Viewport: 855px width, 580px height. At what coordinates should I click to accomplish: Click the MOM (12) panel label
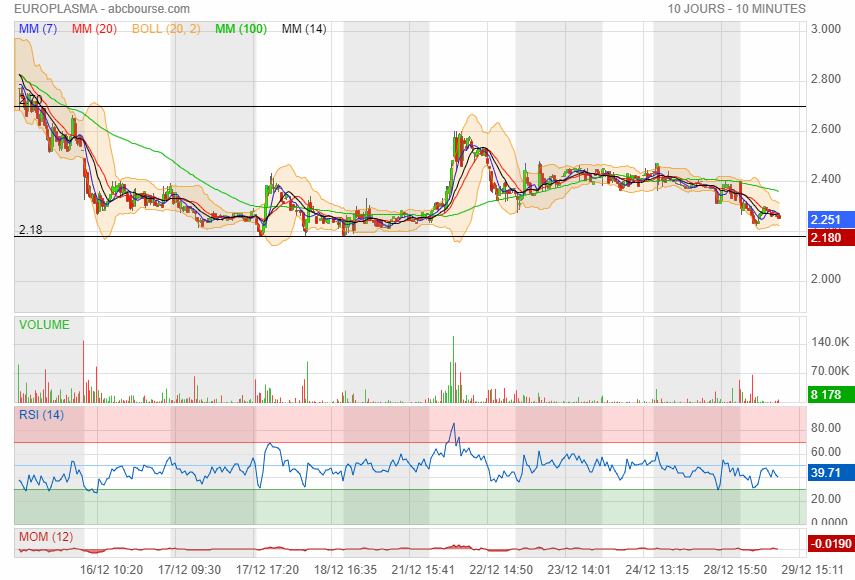[x=46, y=537]
